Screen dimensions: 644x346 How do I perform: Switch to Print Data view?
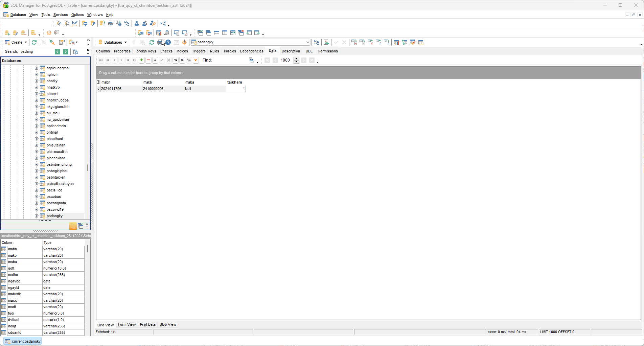[148, 324]
